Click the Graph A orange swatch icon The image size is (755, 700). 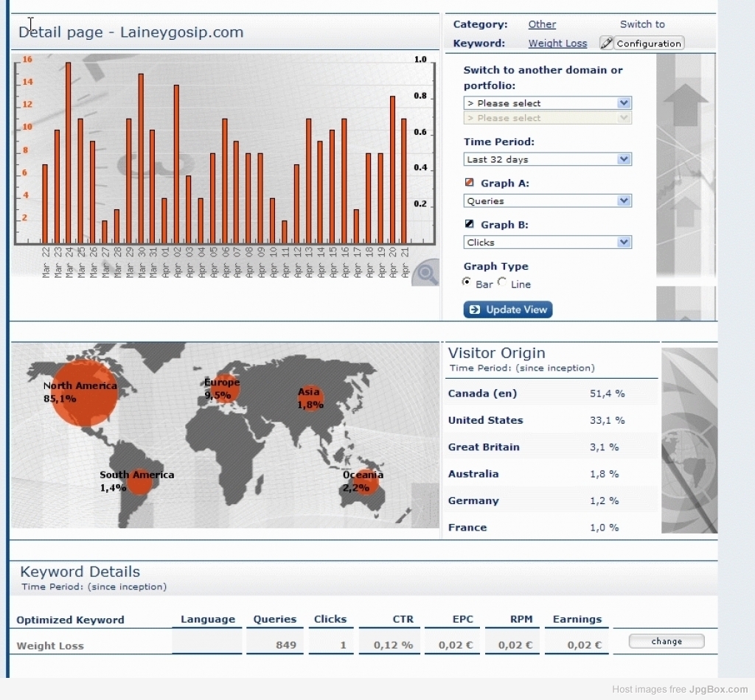[469, 183]
